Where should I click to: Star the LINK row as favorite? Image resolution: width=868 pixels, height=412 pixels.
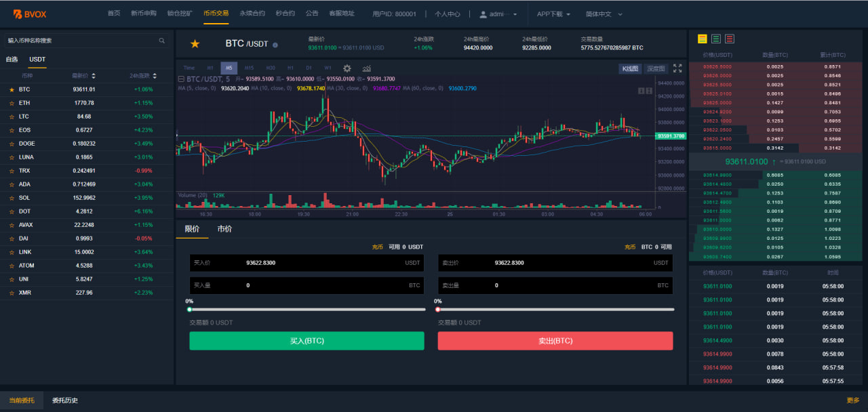point(12,252)
